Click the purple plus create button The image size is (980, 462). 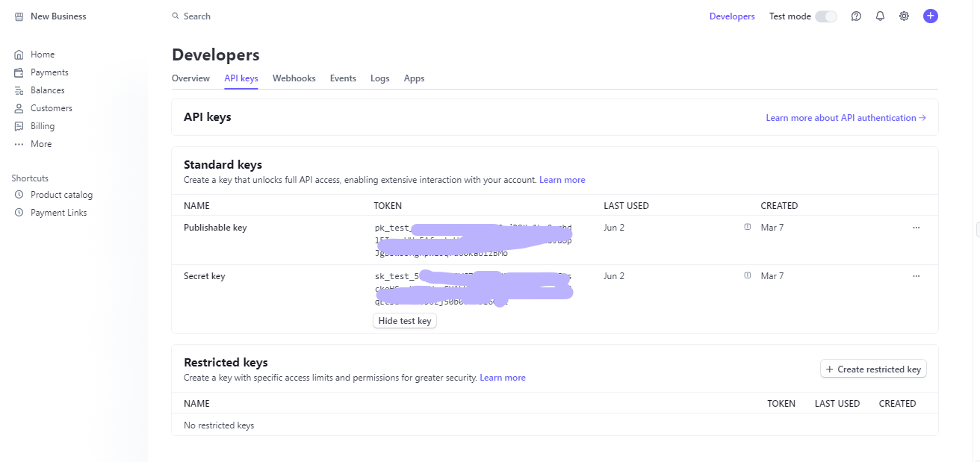(x=930, y=16)
